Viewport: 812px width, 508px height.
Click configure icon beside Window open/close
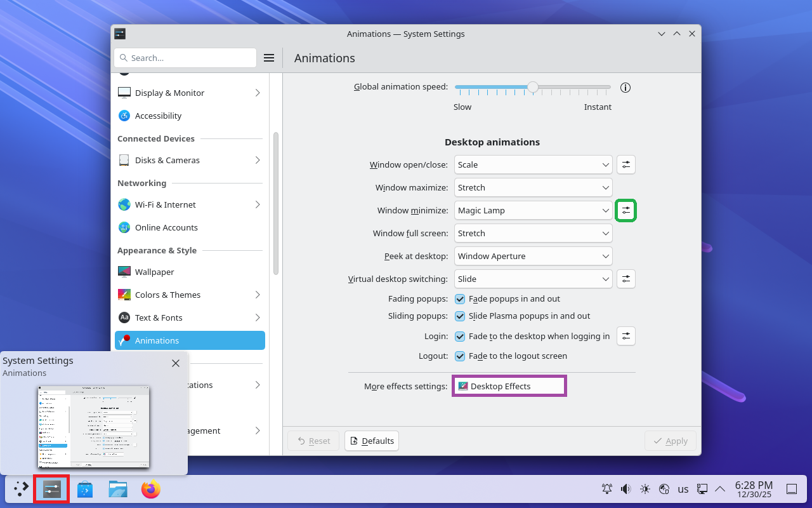coord(626,164)
